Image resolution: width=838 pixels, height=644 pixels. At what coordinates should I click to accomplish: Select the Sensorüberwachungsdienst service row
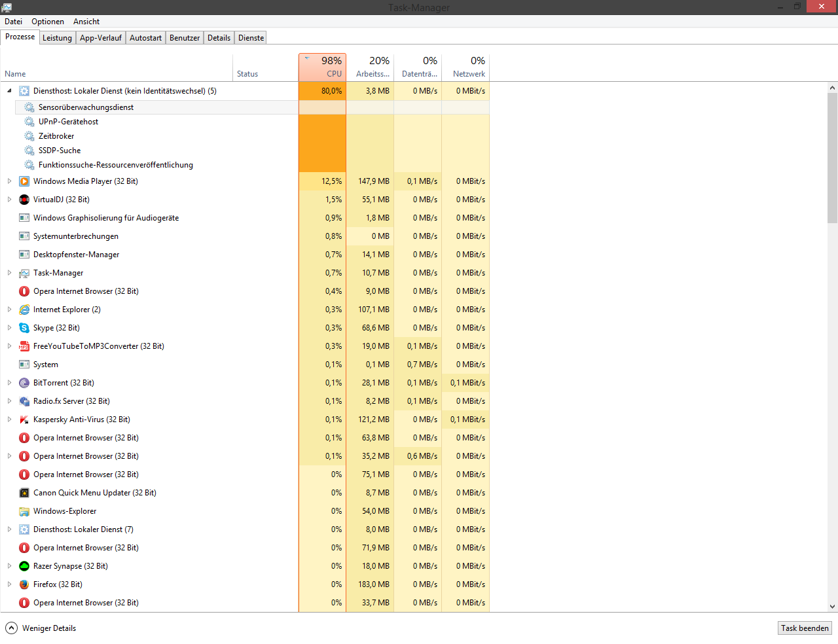click(252, 107)
